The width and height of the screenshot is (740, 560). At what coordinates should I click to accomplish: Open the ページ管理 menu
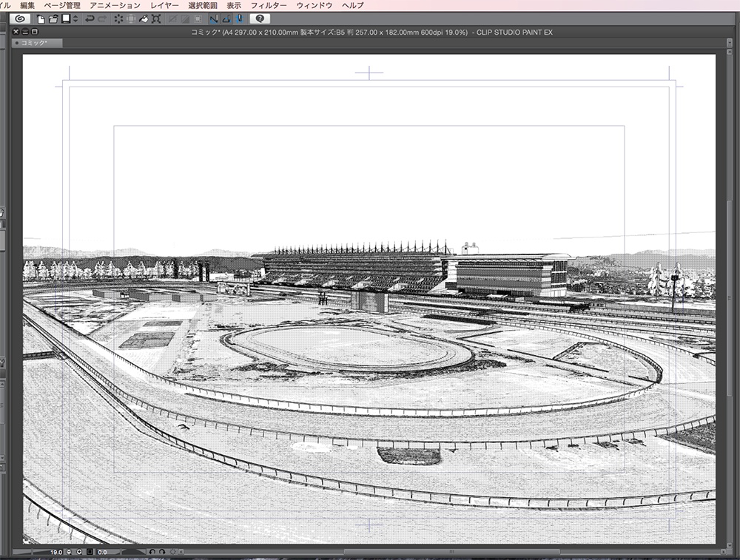pos(62,5)
